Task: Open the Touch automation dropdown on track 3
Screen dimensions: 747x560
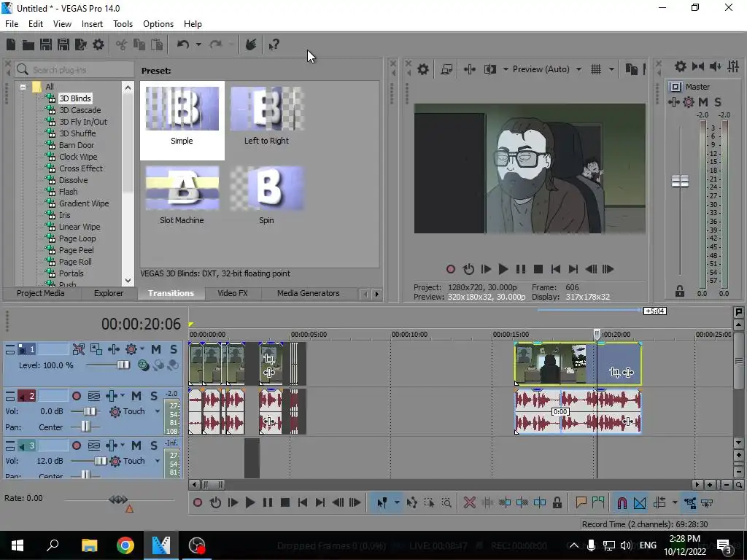Action: click(158, 461)
